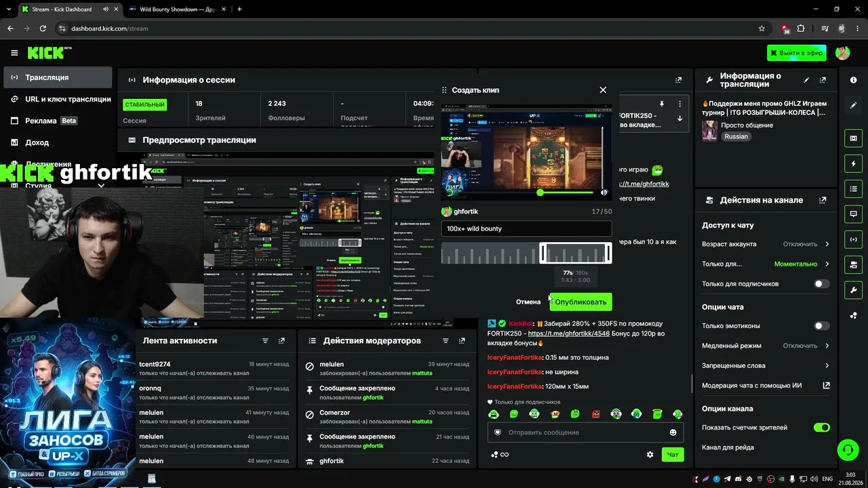The image size is (868, 488).
Task: Open the emoji picker in chat input
Action: click(x=673, y=432)
